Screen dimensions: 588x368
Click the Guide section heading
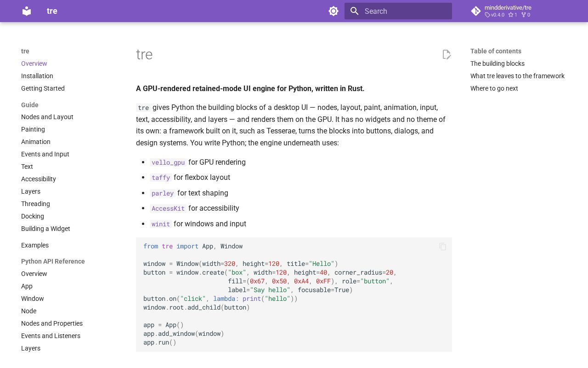[30, 105]
